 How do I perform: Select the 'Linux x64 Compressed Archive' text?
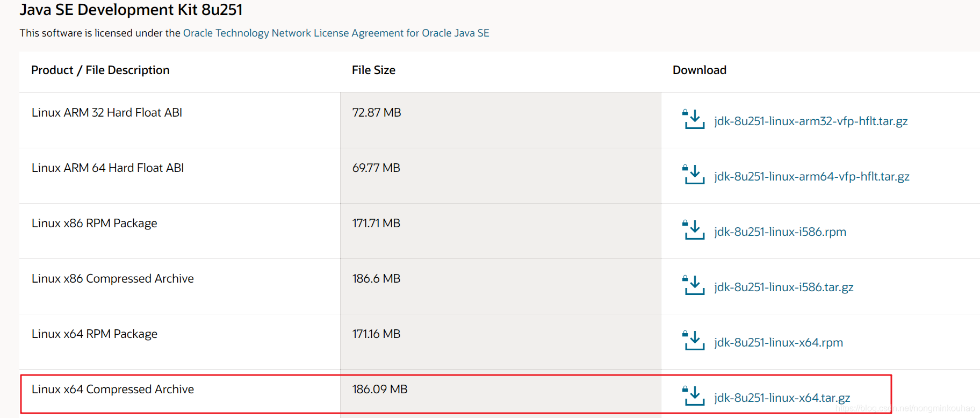coord(113,390)
